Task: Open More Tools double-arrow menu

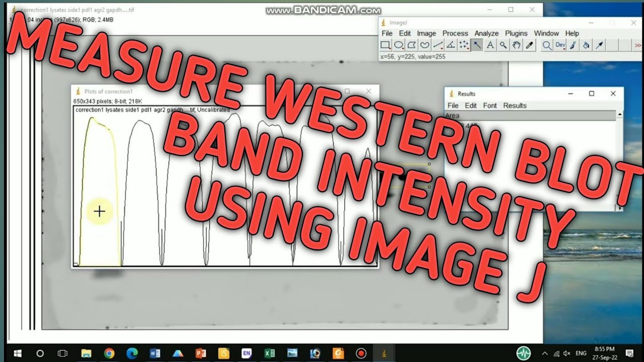Action: point(638,45)
